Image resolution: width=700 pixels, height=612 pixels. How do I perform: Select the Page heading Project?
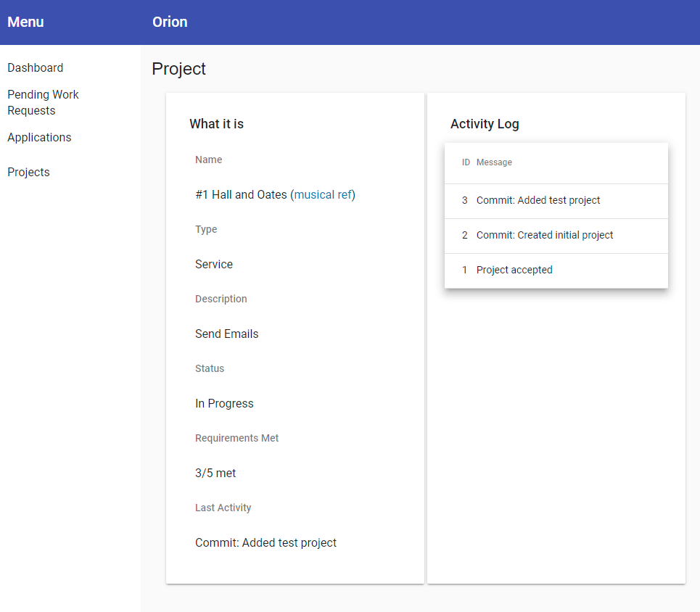pos(178,69)
